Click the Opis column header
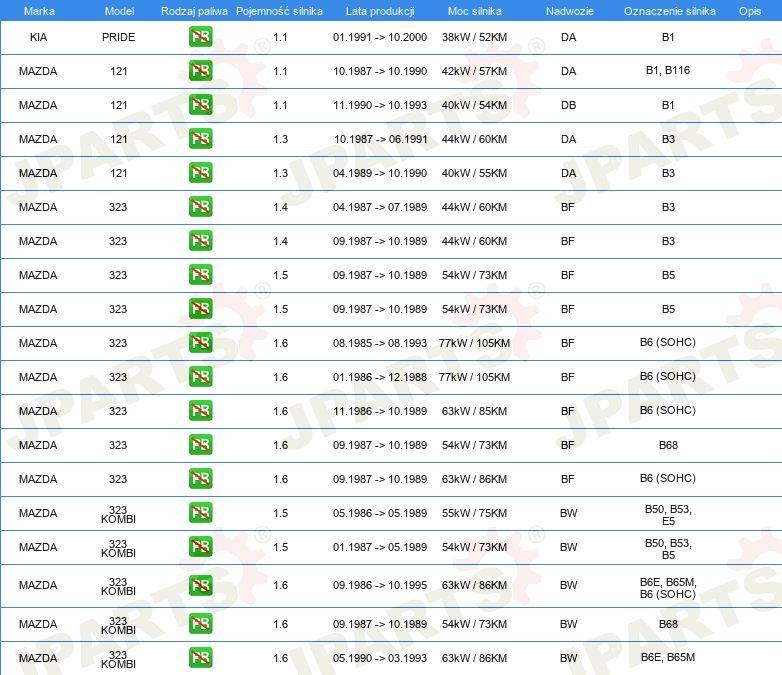The image size is (782, 675). (750, 11)
